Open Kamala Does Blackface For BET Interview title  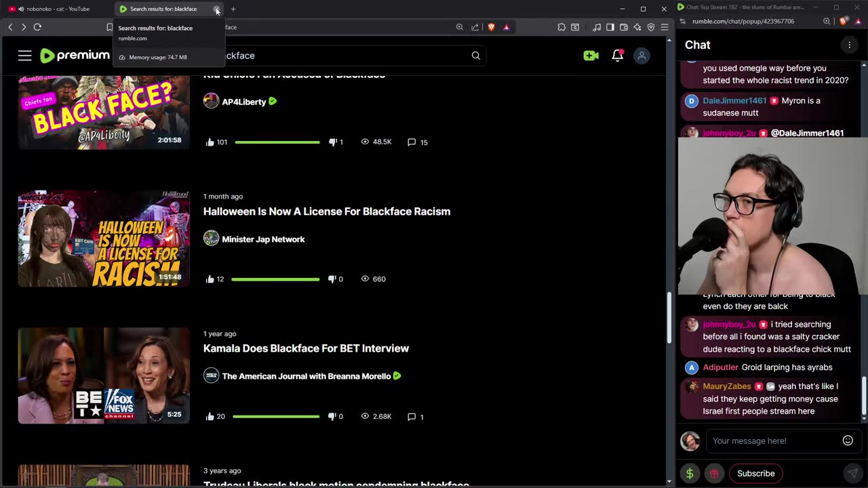point(306,348)
